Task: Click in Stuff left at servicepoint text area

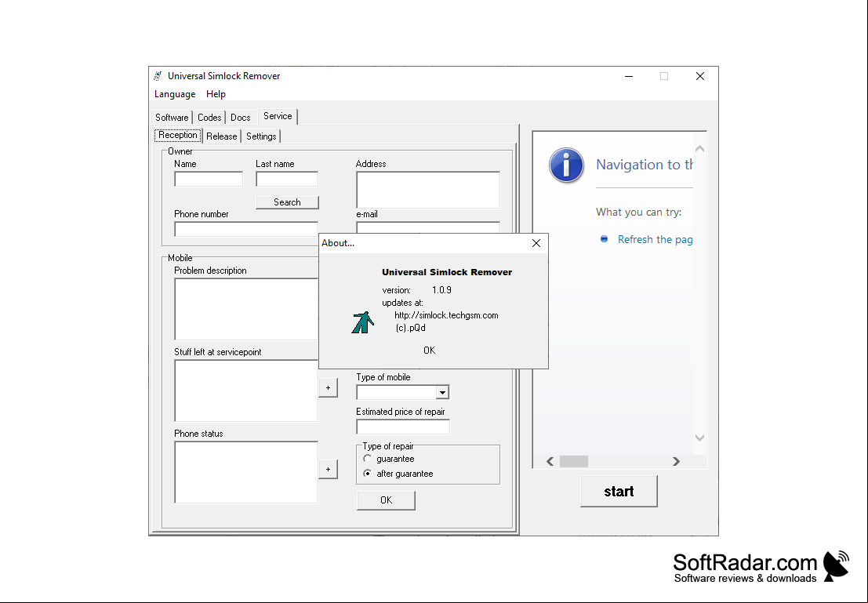Action: click(x=246, y=391)
